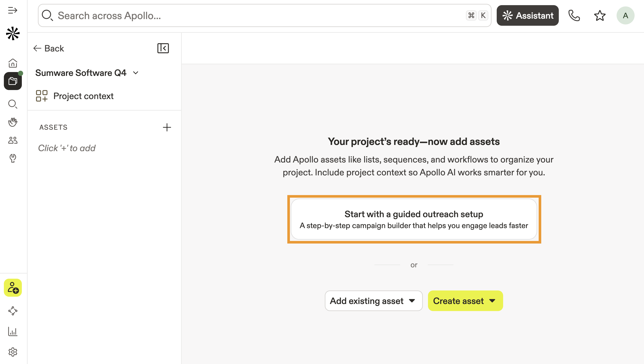Image resolution: width=644 pixels, height=364 pixels.
Task: Expand the left navigation menu icon
Action: [x=12, y=11]
